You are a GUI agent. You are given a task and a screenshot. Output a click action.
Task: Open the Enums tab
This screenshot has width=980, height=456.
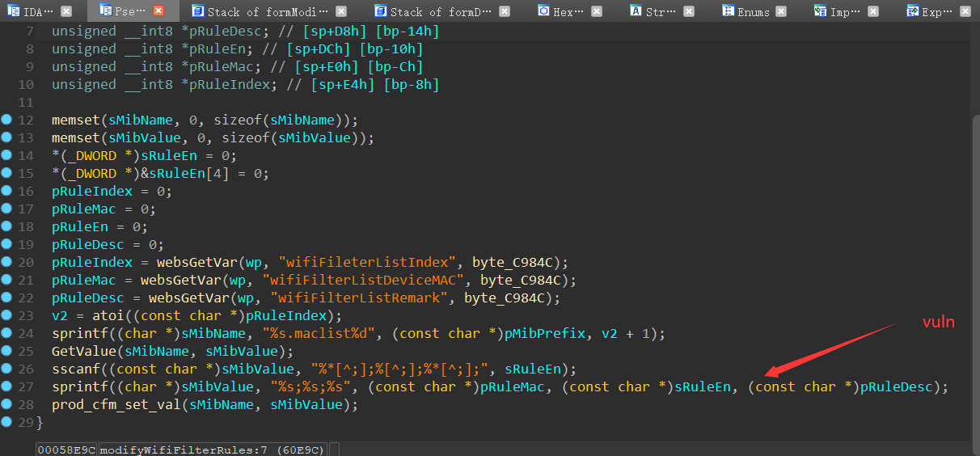coord(753,11)
